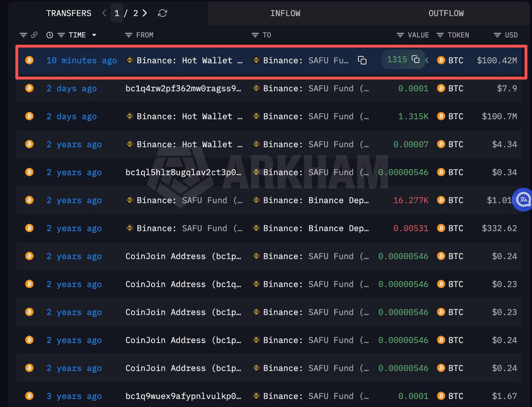532x407 pixels.
Task: Click the clock icon in time header
Action: 50,35
